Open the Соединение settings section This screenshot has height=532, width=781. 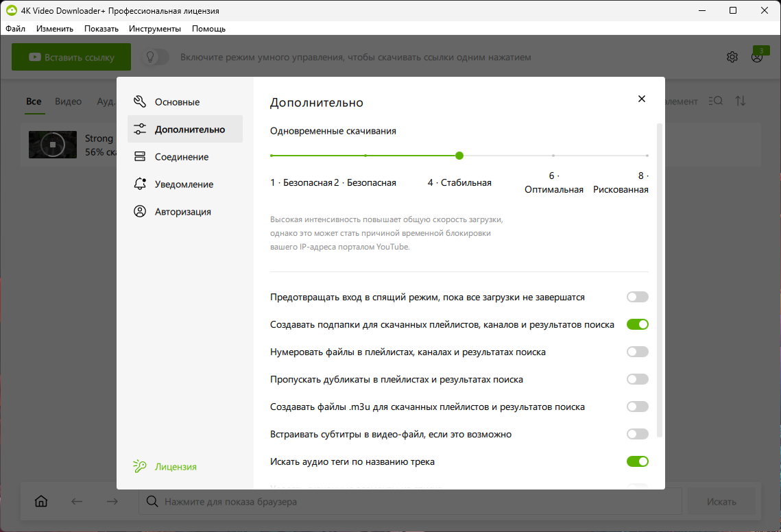pyautogui.click(x=184, y=156)
